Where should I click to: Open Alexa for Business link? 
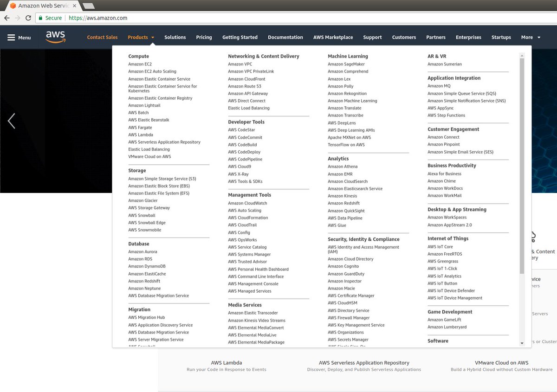click(x=444, y=174)
